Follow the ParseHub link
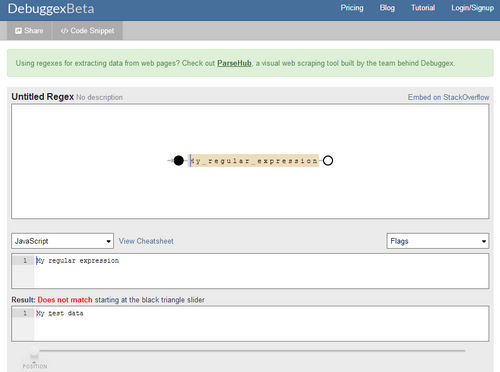The image size is (500, 372). [234, 63]
